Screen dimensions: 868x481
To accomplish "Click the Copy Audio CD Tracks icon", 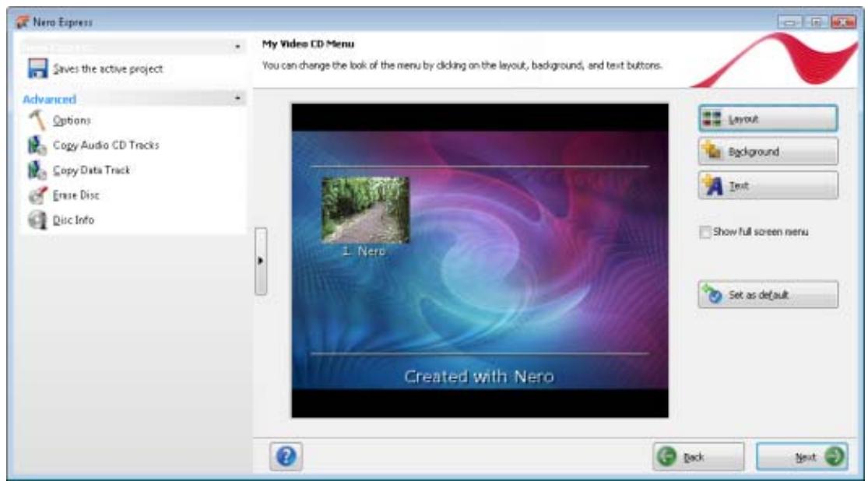I will tap(37, 145).
